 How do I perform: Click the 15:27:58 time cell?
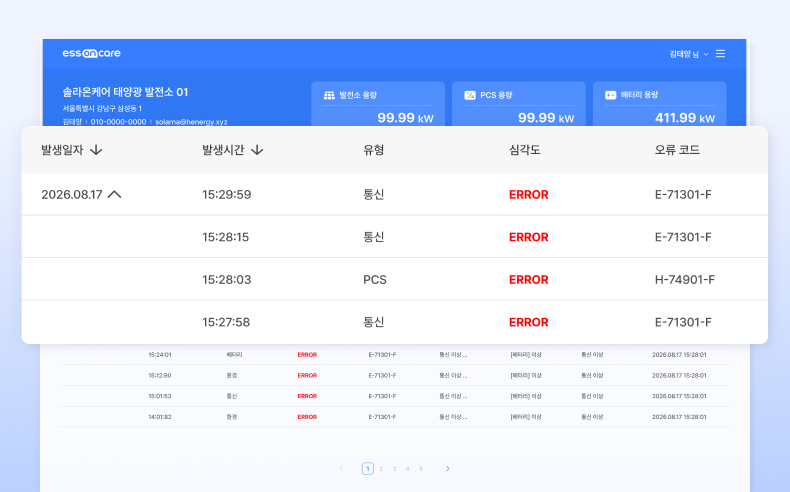click(226, 322)
